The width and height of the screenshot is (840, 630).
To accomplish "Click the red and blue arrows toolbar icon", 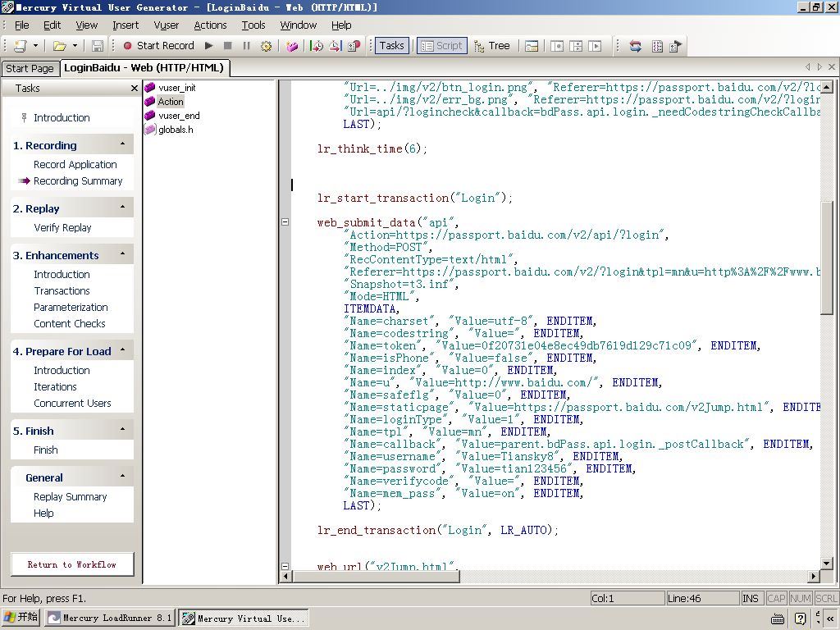I will pos(636,46).
